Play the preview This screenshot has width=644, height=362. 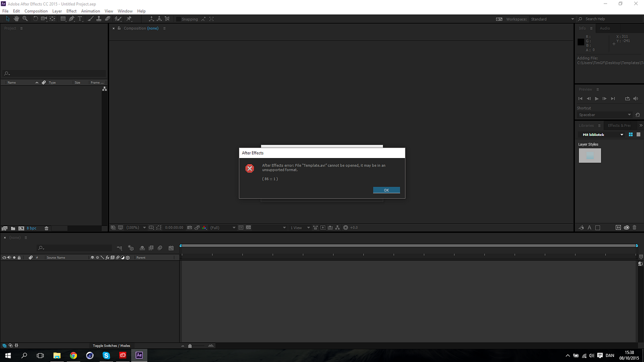(x=597, y=99)
